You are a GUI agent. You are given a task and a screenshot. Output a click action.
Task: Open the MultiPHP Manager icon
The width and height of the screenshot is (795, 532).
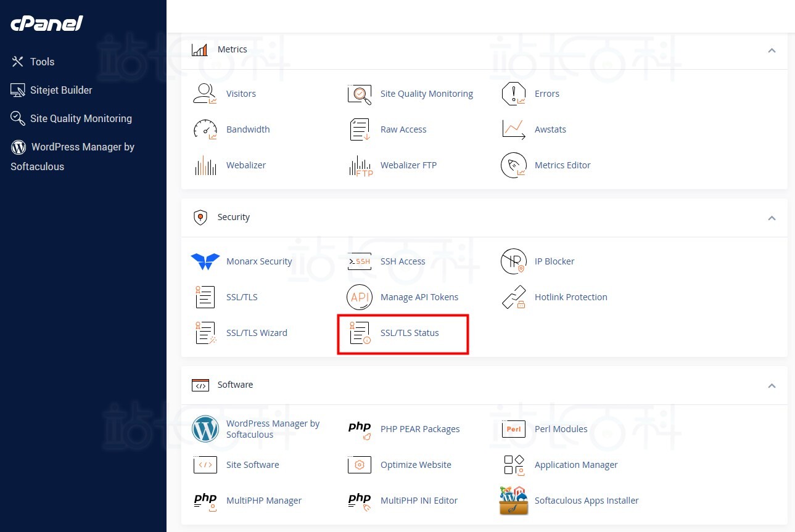(x=205, y=501)
